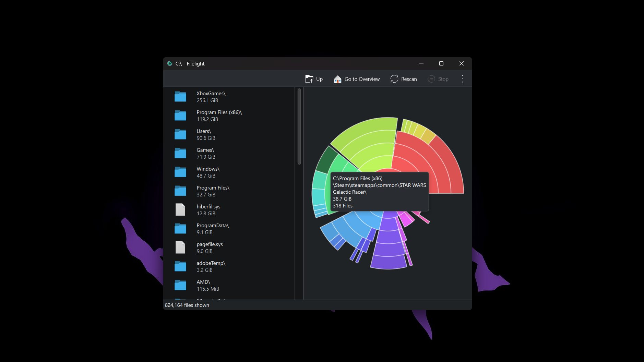This screenshot has width=644, height=362.
Task: Click the Filelight app icon in title bar
Action: tap(169, 63)
